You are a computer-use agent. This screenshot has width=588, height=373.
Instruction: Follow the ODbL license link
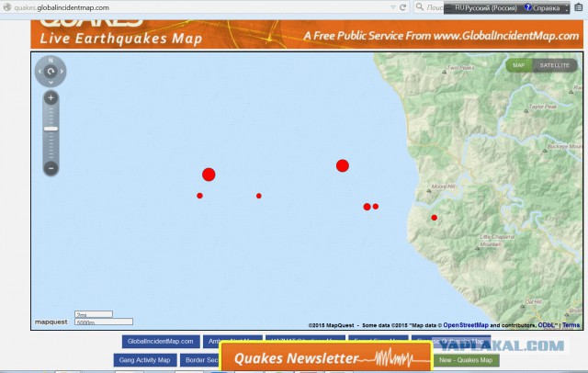pos(547,325)
